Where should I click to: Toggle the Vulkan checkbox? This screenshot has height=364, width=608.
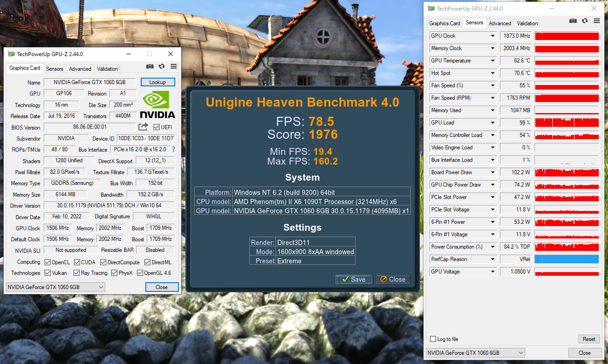click(x=47, y=273)
